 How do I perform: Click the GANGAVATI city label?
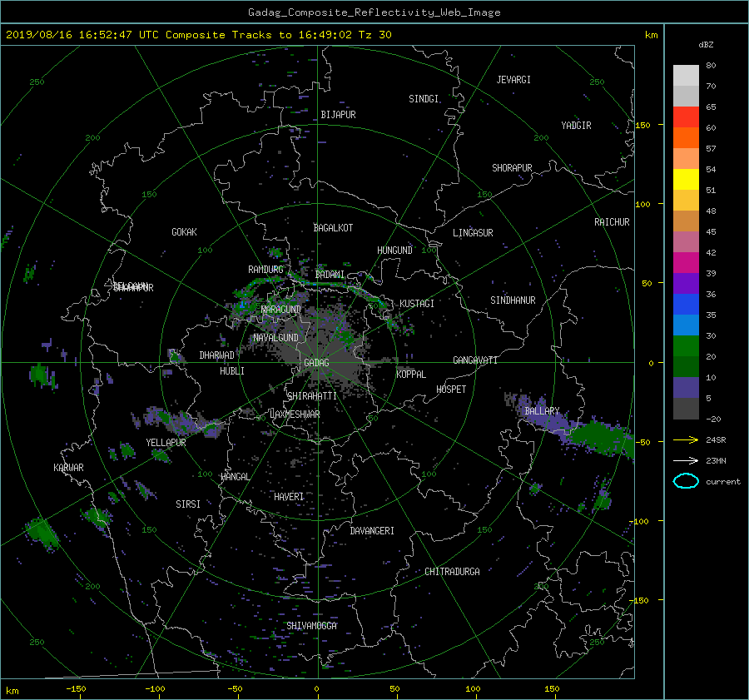475,360
